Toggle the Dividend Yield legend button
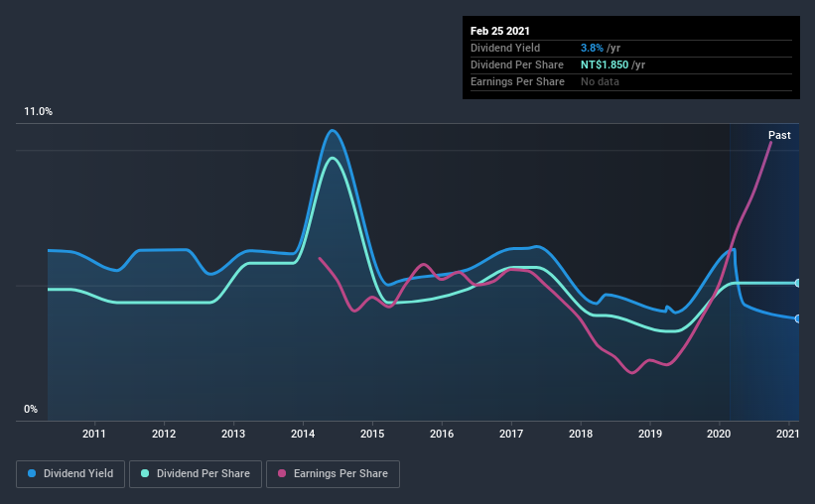815x504 pixels. [70, 474]
